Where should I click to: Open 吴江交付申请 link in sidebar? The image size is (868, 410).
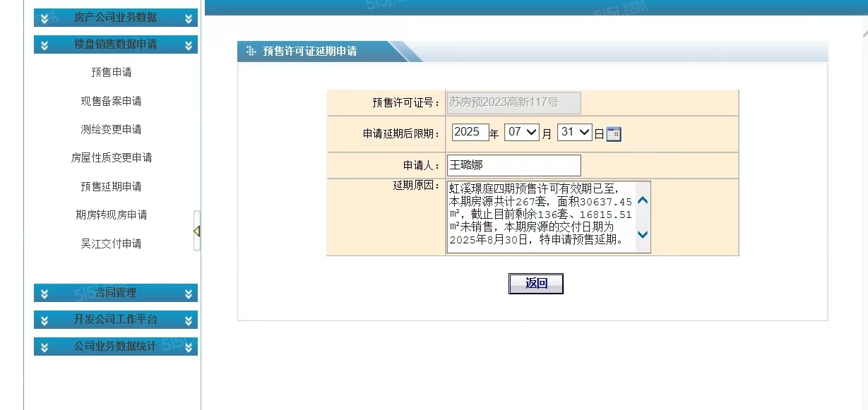pyautogui.click(x=112, y=244)
